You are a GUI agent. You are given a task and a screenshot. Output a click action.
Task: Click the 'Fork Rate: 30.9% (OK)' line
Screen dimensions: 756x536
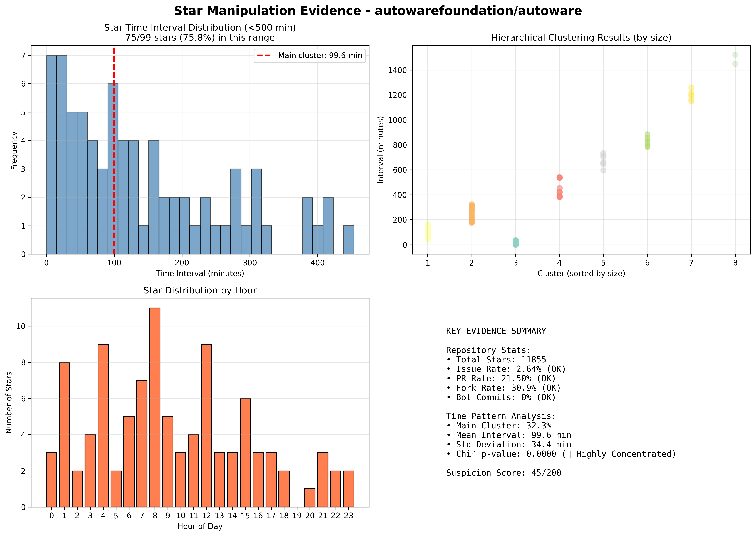point(503,388)
